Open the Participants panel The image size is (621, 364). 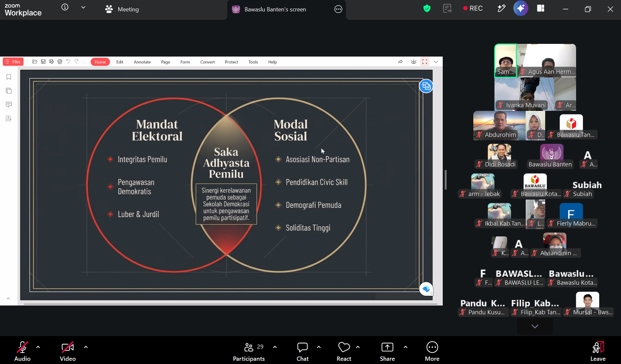tap(249, 351)
